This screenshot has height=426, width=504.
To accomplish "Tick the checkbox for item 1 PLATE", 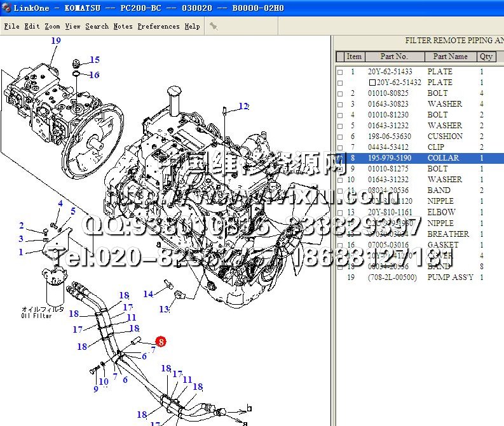I will tap(340, 72).
